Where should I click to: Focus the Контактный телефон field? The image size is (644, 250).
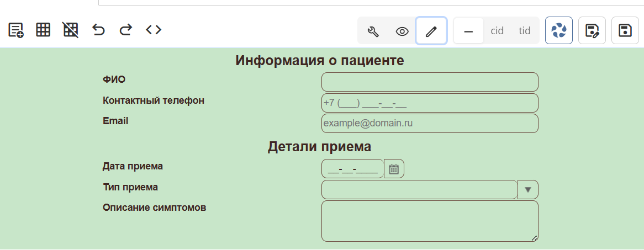click(430, 103)
